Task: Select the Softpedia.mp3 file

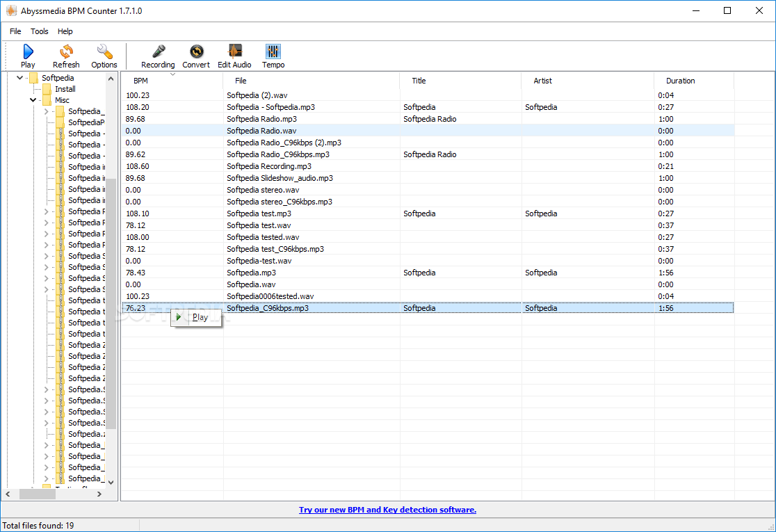Action: click(252, 273)
